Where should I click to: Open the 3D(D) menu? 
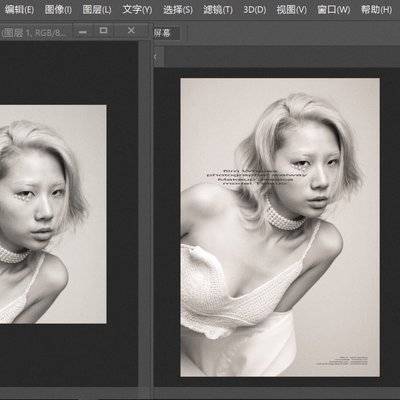click(254, 9)
